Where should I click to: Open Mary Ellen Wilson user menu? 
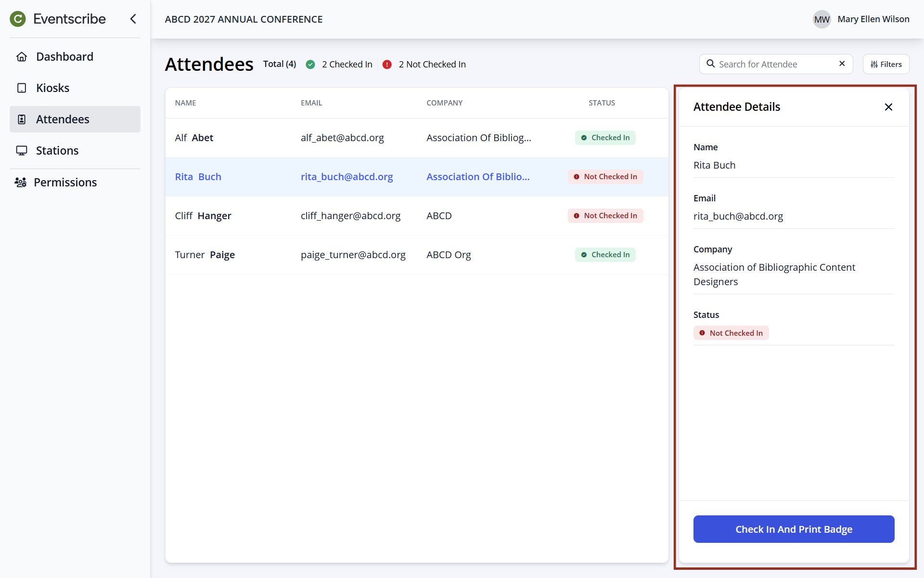pos(861,19)
